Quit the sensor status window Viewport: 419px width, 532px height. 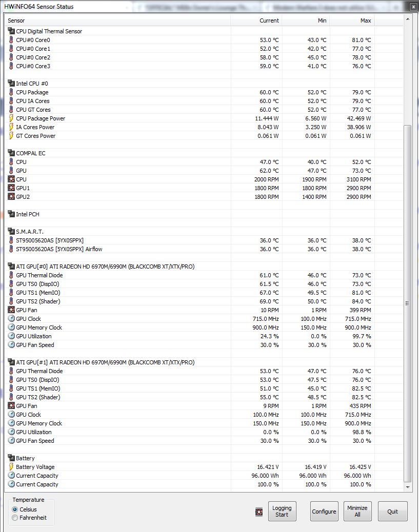(x=392, y=511)
